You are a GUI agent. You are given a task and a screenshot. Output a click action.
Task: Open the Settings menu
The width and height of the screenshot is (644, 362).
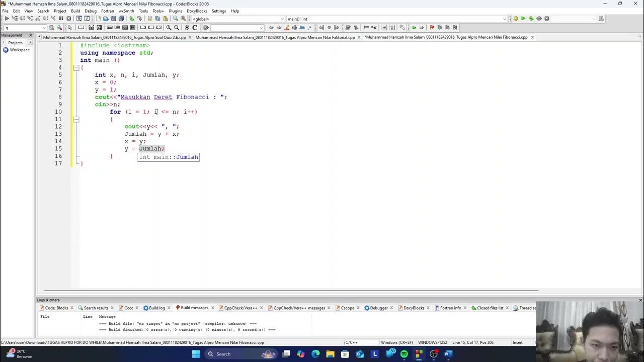[x=219, y=11]
